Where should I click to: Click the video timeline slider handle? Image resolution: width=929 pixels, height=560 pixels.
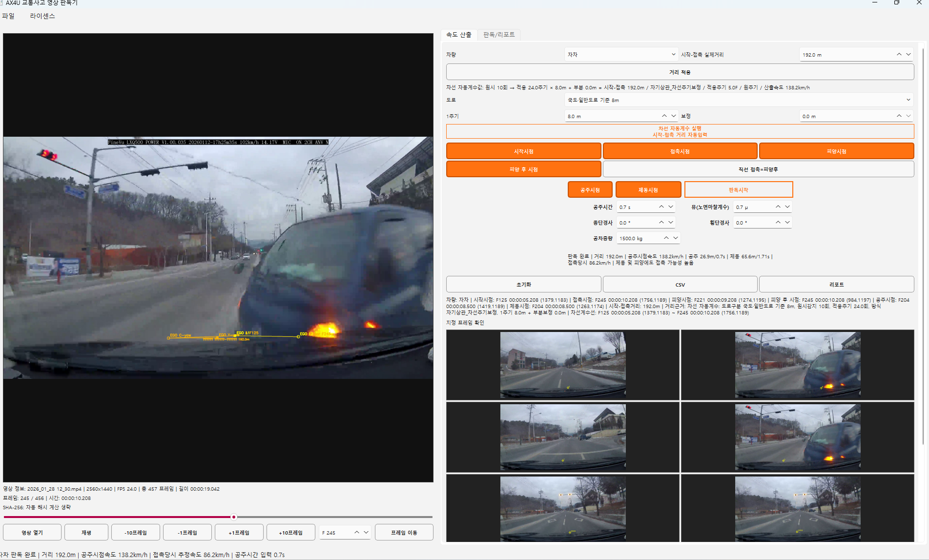click(234, 517)
